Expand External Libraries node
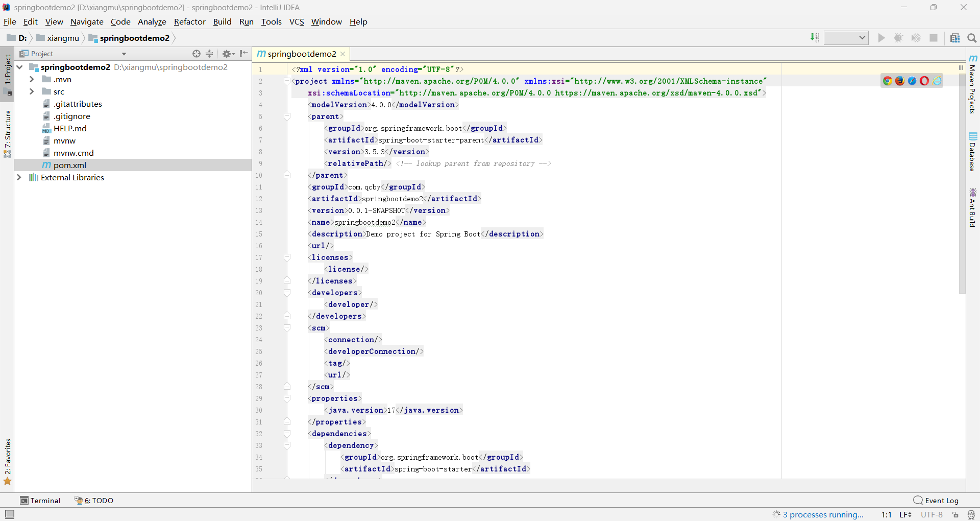Viewport: 980px width, 521px height. coord(19,177)
